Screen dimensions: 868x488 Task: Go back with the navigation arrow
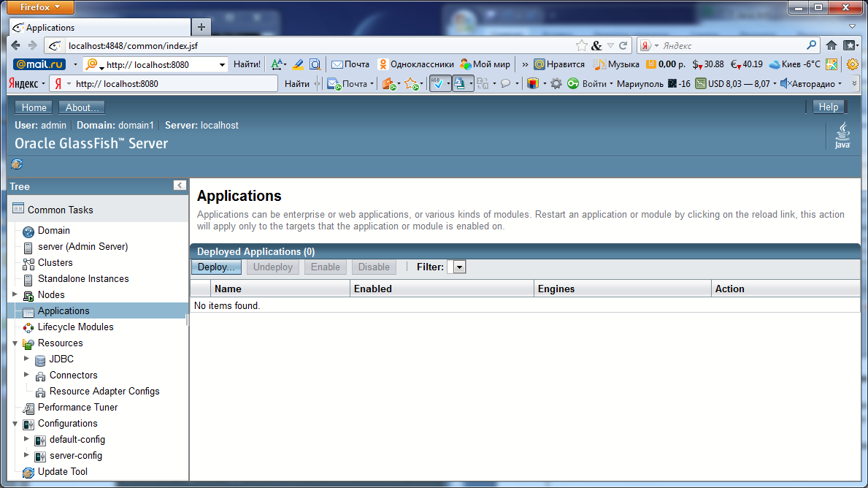click(x=16, y=45)
